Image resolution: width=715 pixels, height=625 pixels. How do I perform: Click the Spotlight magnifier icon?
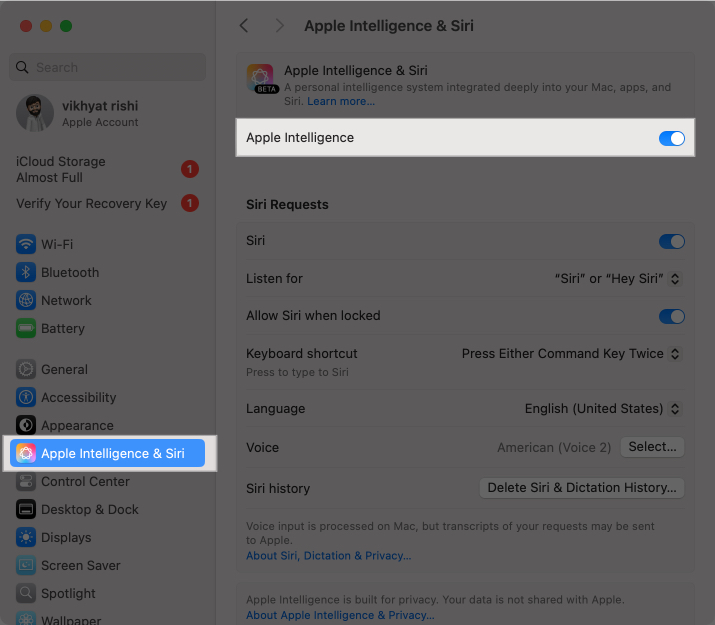pyautogui.click(x=26, y=593)
